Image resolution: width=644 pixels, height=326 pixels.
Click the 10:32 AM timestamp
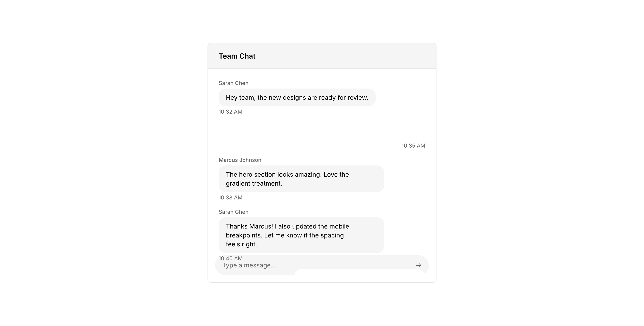tap(231, 112)
